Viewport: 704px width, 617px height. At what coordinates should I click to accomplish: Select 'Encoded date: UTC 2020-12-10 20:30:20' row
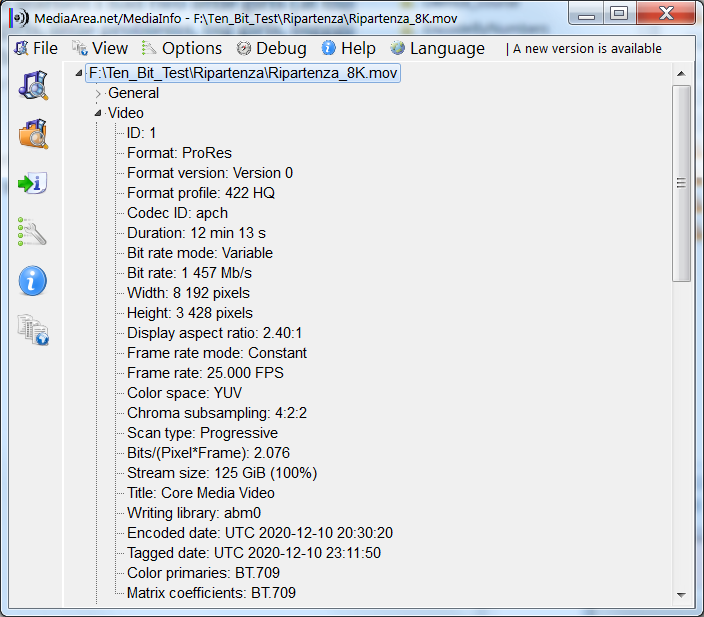260,533
